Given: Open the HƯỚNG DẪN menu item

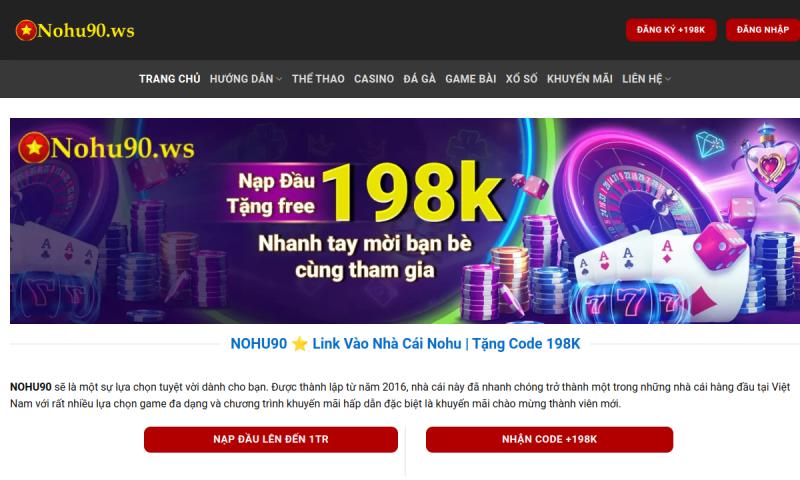Looking at the screenshot, I should (241, 79).
